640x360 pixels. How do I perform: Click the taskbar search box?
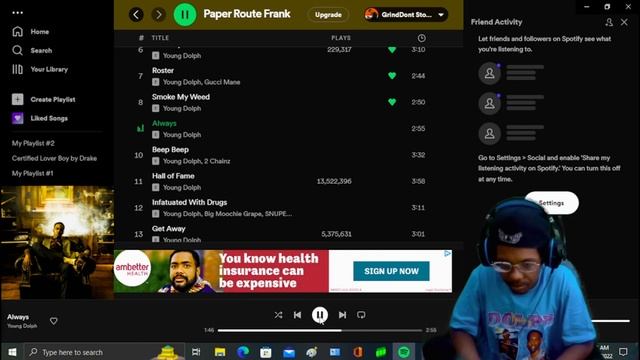point(104,352)
